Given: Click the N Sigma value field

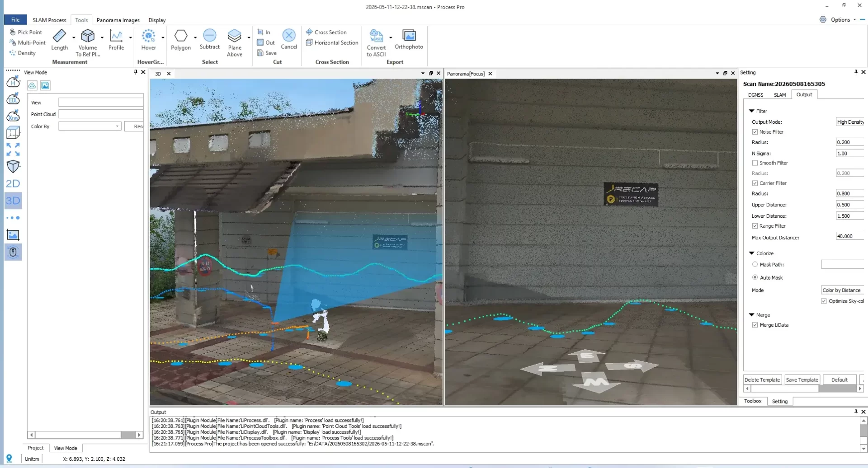Looking at the screenshot, I should (850, 154).
